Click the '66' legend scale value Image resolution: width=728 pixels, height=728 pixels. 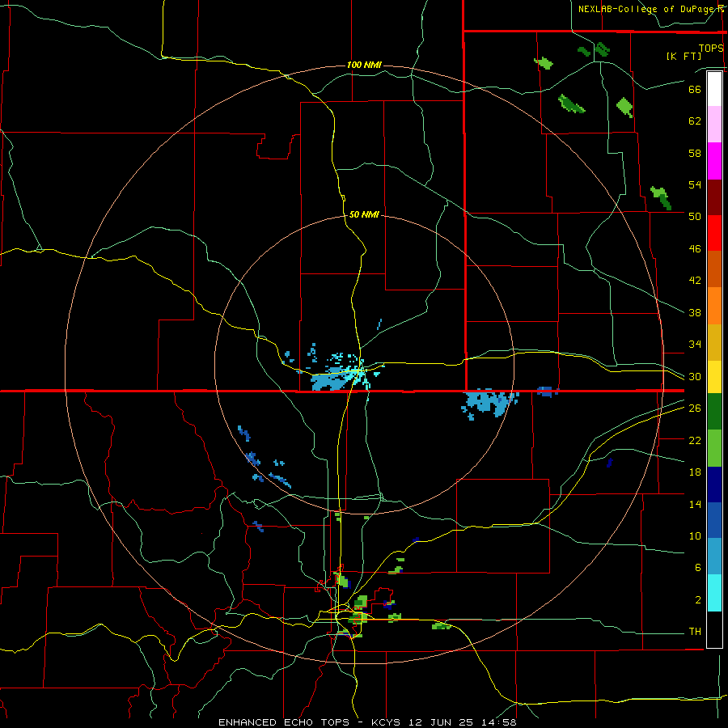click(695, 89)
